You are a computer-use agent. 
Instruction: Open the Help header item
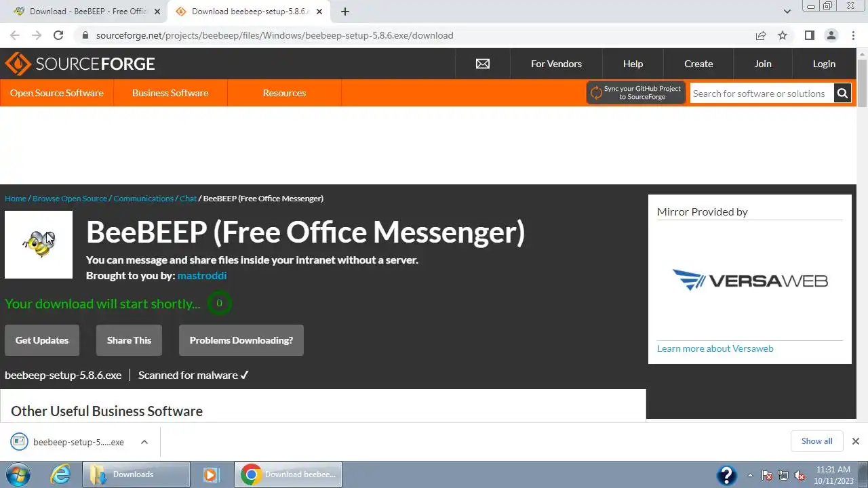coord(633,64)
